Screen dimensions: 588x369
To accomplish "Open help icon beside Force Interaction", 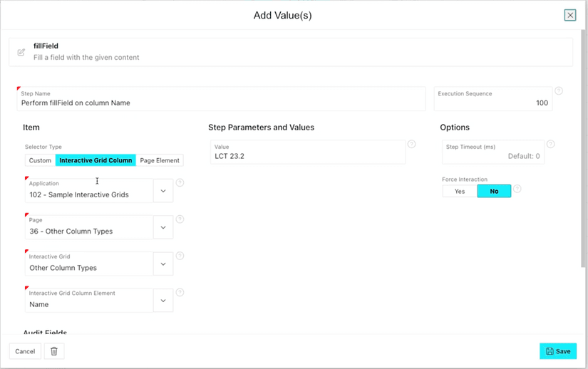I will coord(517,189).
